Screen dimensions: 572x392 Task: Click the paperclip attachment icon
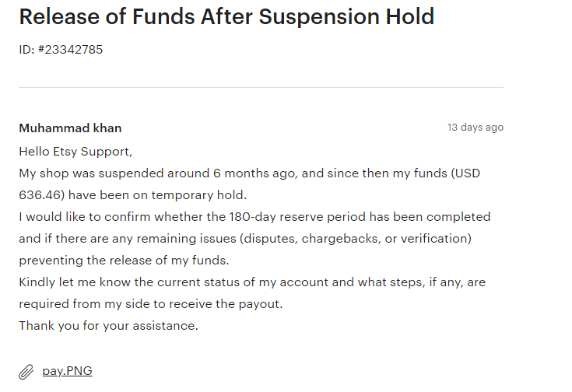(26, 372)
